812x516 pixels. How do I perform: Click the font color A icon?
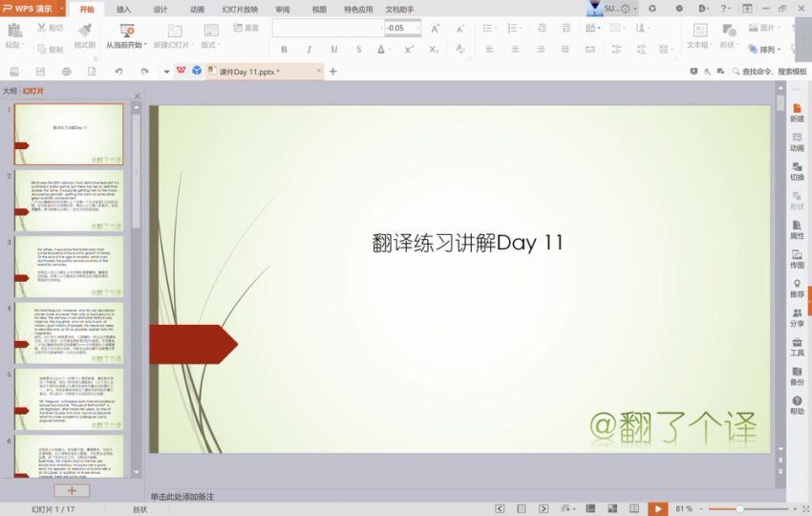pos(381,50)
